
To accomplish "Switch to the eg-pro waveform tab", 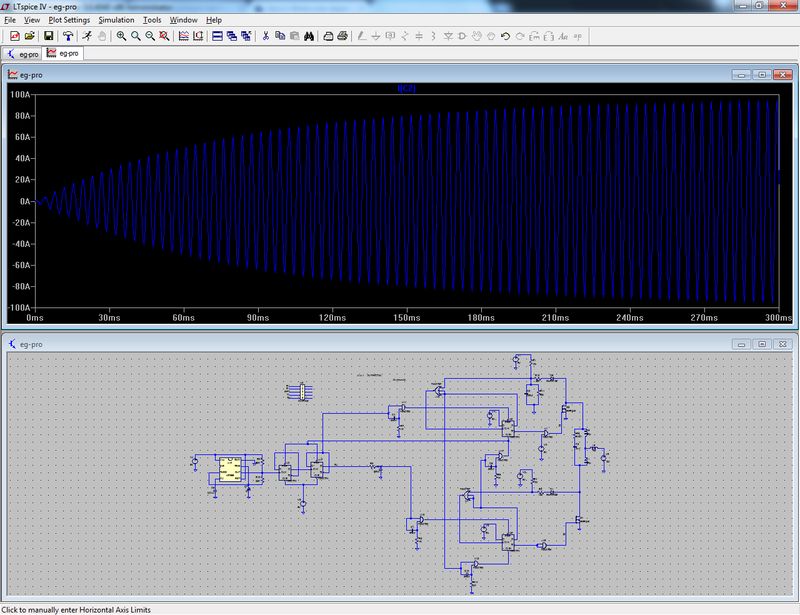I will pos(63,53).
